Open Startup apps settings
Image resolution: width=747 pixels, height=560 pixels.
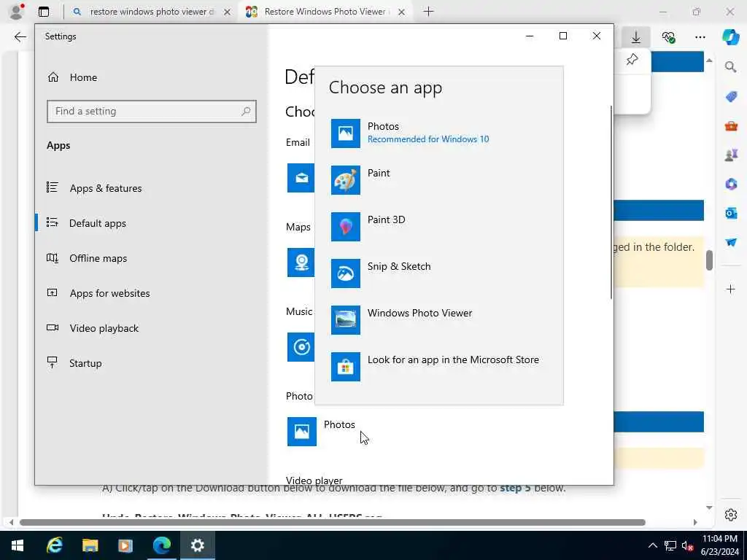click(x=152, y=363)
